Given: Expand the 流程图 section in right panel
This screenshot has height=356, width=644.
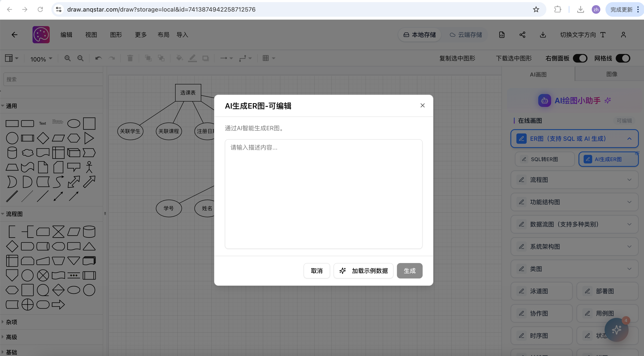Looking at the screenshot, I should tap(574, 180).
